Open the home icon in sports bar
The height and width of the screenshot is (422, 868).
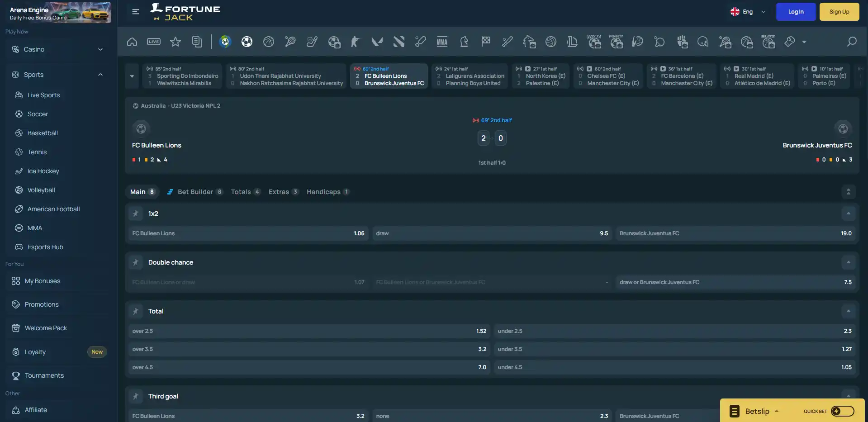coord(132,42)
